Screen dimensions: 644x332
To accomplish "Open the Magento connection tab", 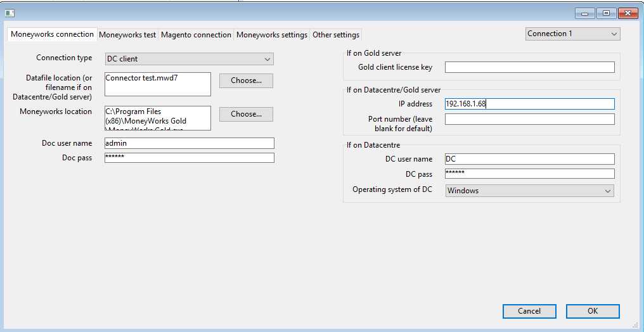I will [x=196, y=35].
